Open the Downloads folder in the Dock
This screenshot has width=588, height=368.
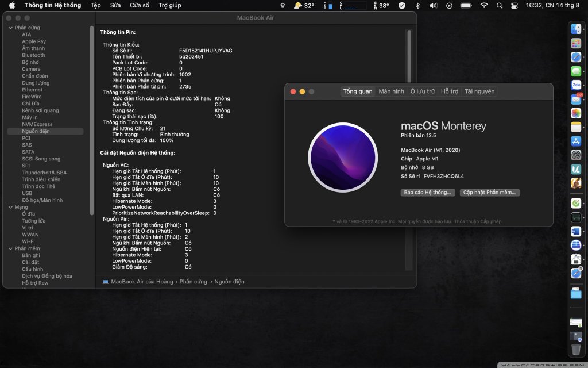pyautogui.click(x=576, y=293)
